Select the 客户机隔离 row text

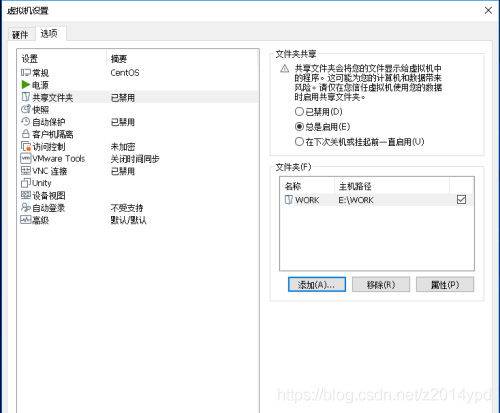53,134
